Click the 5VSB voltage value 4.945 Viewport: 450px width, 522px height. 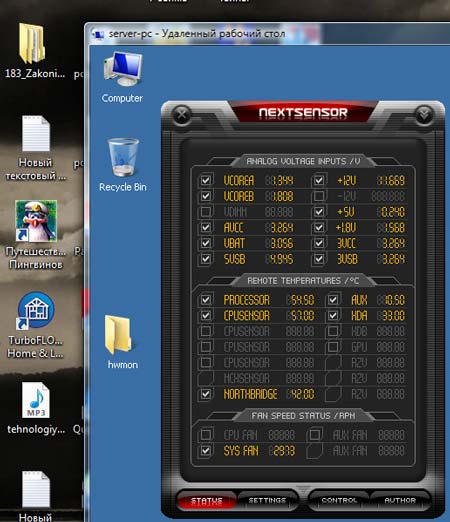click(x=279, y=259)
